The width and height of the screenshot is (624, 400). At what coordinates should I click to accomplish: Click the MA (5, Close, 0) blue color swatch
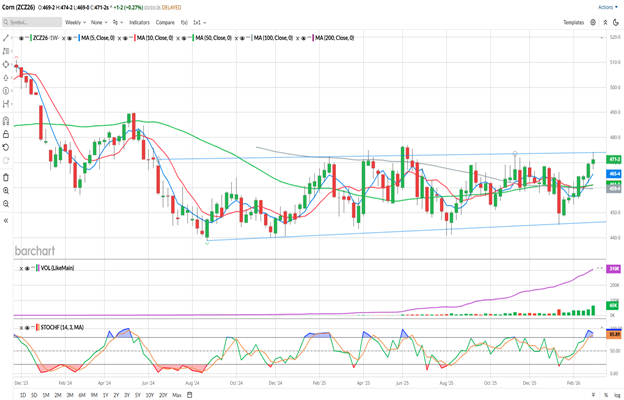79,38
